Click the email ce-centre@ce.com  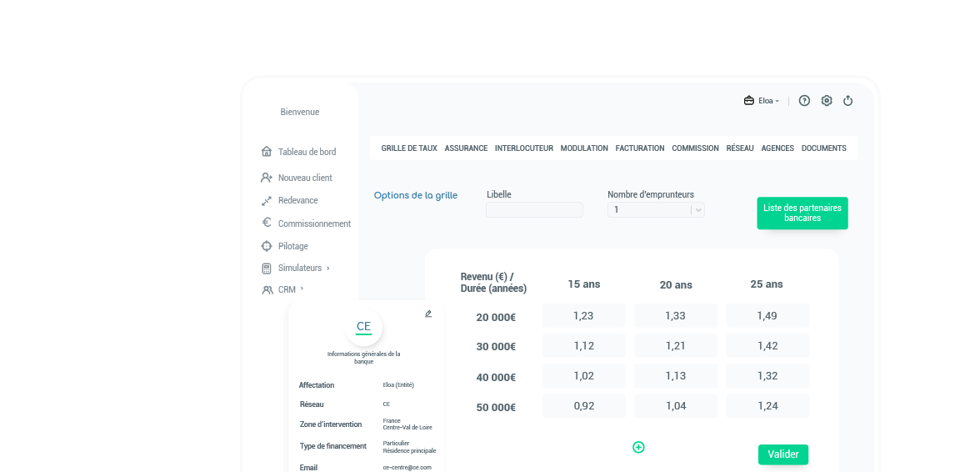pos(407,468)
